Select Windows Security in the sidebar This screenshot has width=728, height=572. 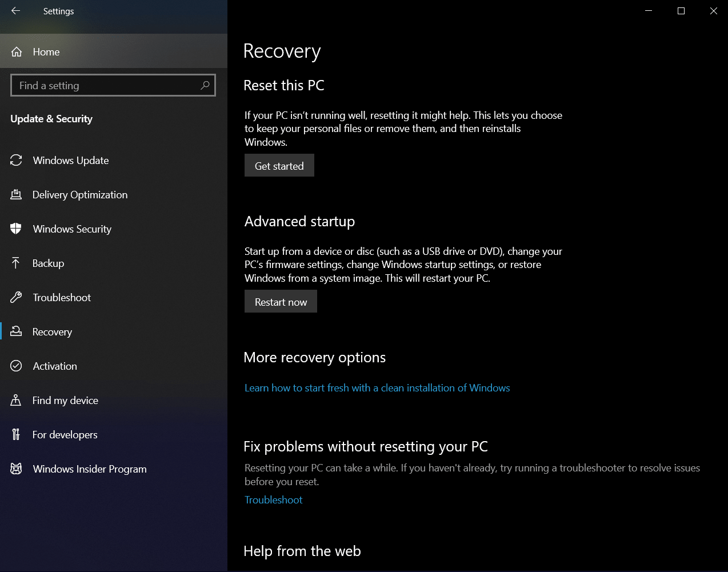(114, 229)
